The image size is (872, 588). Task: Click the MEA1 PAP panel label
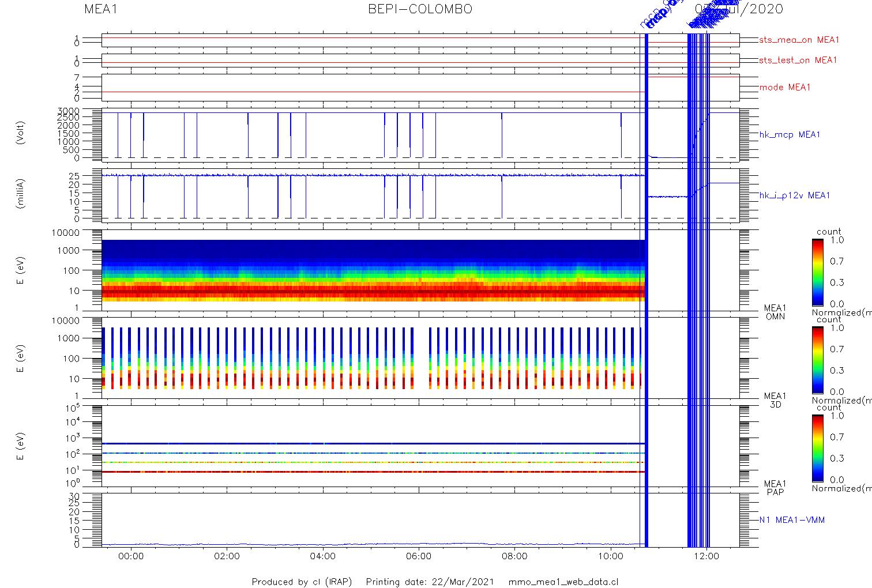775,488
